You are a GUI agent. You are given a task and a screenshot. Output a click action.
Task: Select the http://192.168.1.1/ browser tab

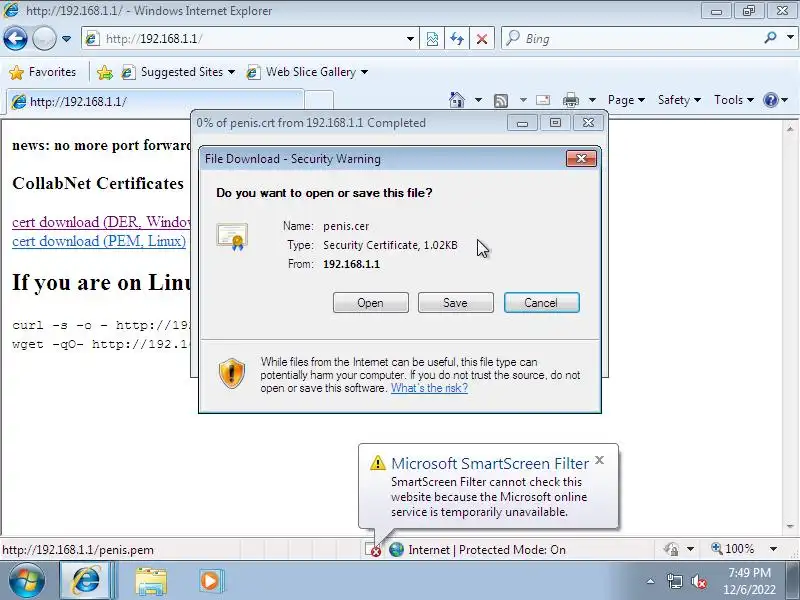click(155, 101)
